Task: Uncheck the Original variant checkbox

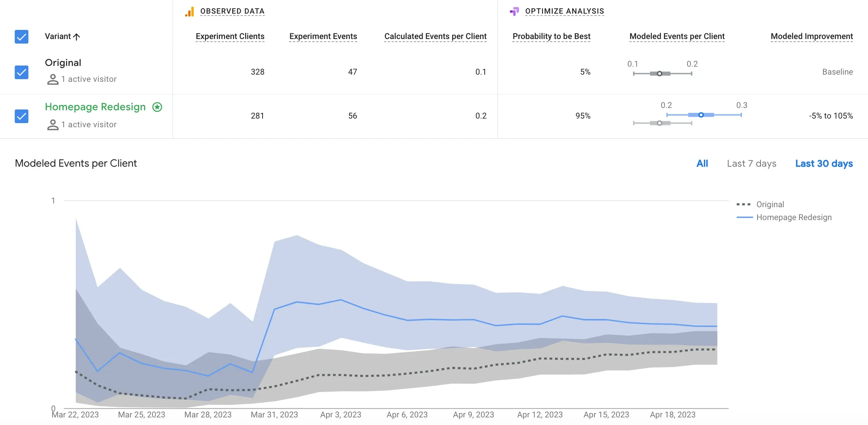Action: tap(22, 72)
